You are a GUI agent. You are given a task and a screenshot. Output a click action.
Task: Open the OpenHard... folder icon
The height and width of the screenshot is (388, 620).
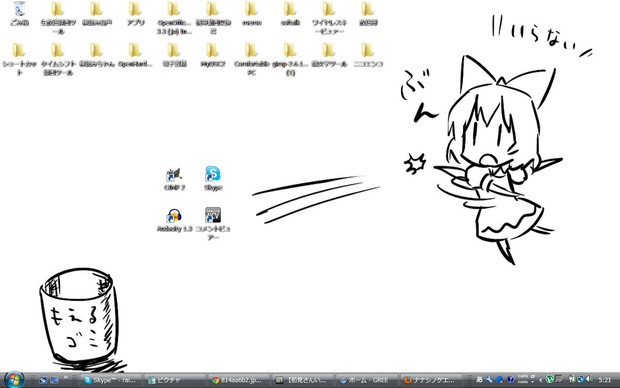point(135,55)
